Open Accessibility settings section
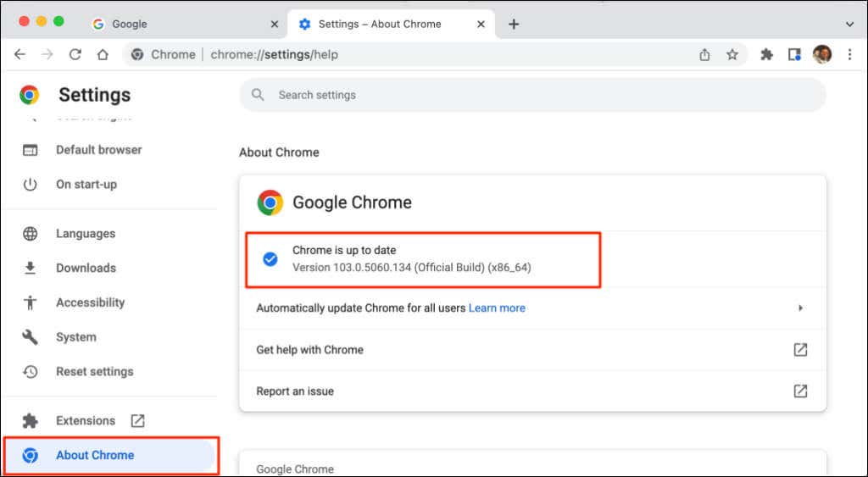 (x=90, y=302)
